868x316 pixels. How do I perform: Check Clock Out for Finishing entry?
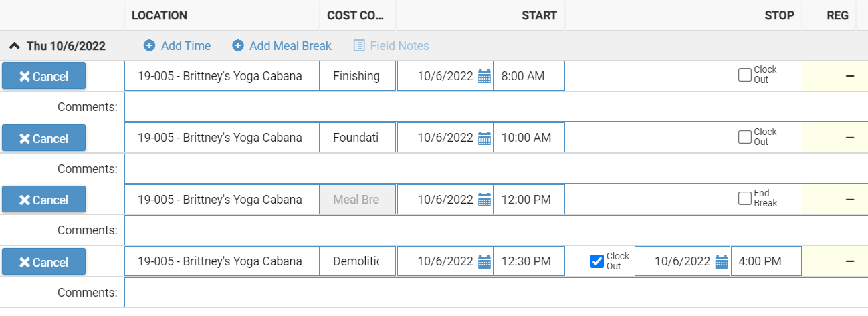[x=744, y=75]
